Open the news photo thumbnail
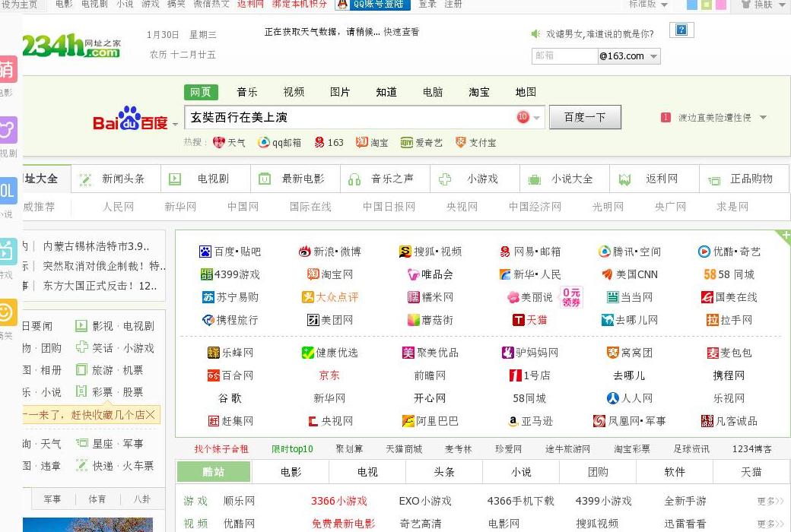 pos(87,524)
